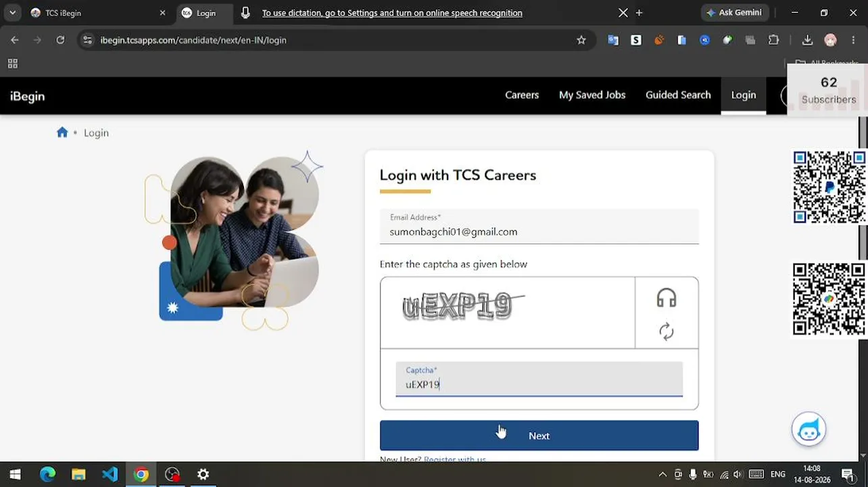Open the Chrome extensions puzzle menu

[x=773, y=40]
